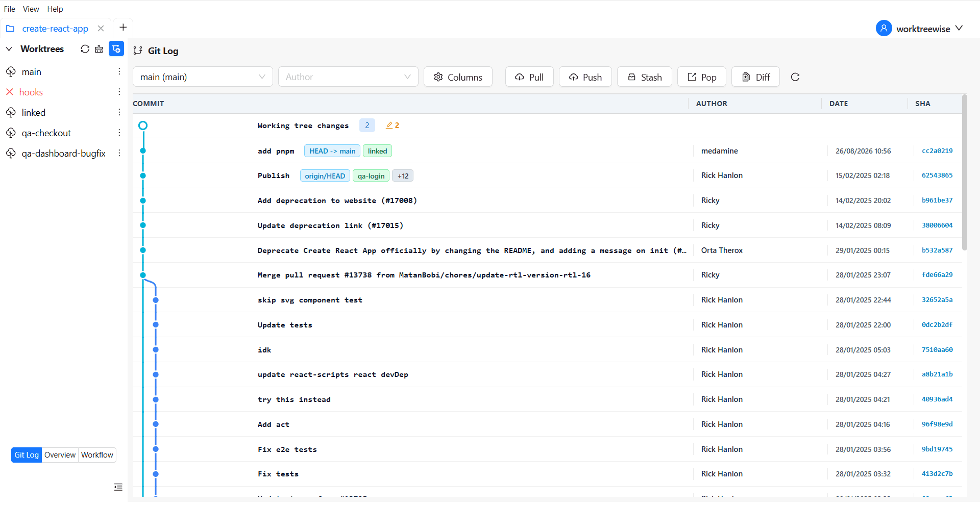Screen dimensions: 980x506
Task: Open the Columns settings
Action: tap(458, 77)
